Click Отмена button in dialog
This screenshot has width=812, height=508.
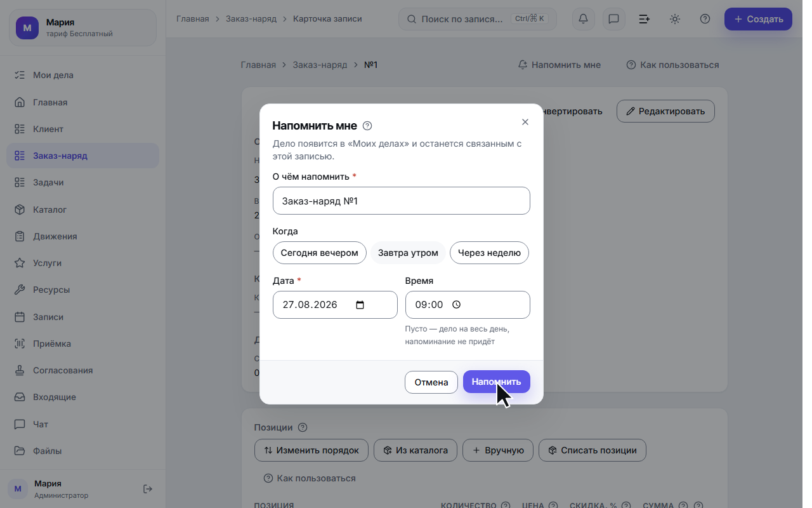(x=431, y=382)
